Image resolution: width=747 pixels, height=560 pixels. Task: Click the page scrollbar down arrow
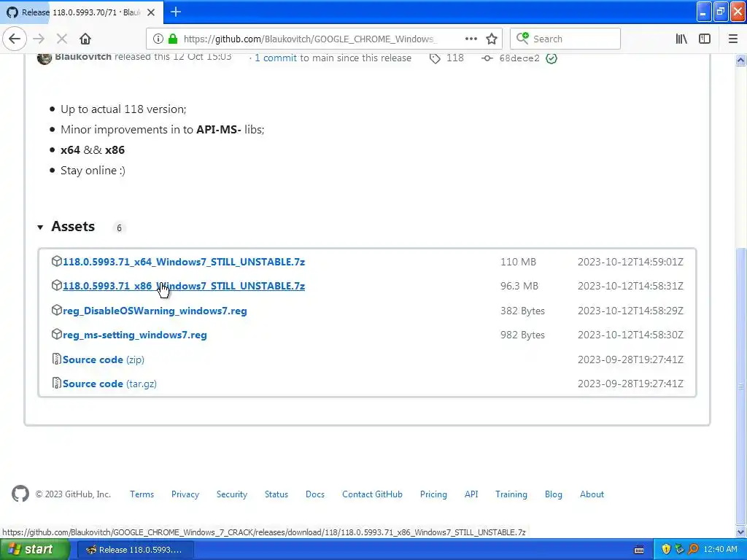tap(741, 532)
